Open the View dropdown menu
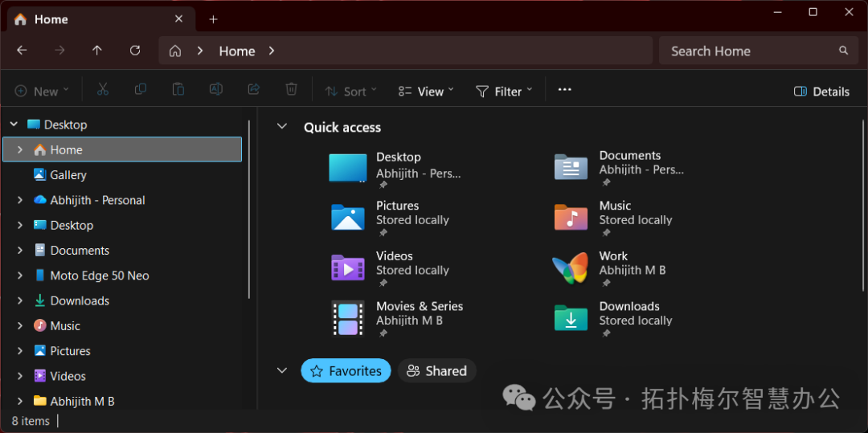Screen dimensions: 868x433 click(x=426, y=92)
